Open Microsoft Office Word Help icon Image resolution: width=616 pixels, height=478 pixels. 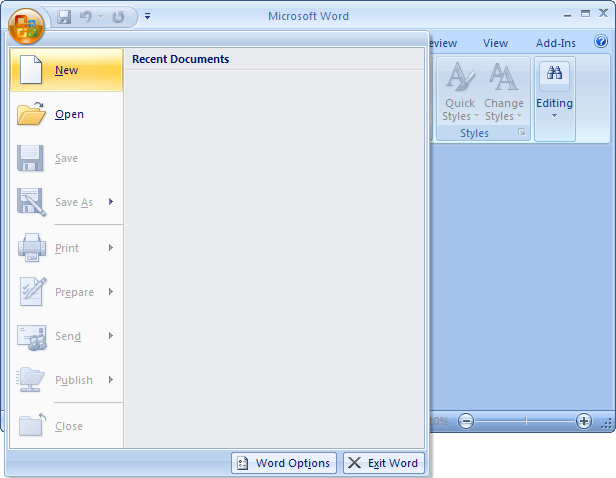pos(601,41)
